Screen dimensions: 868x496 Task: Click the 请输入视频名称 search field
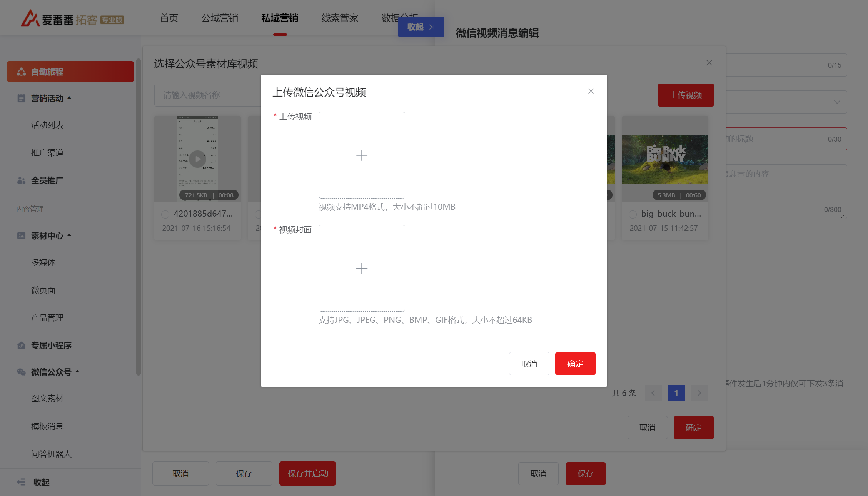point(208,95)
